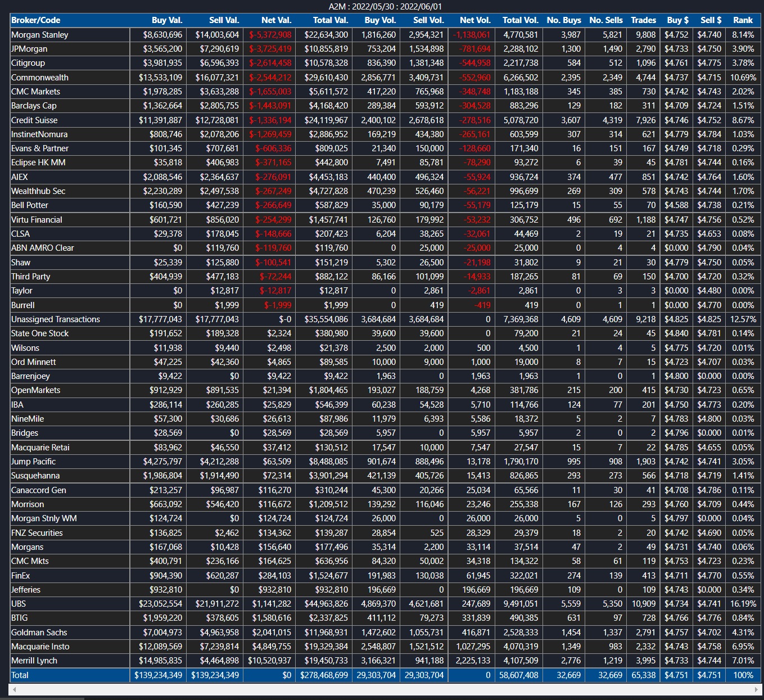Select the Morgans broker name

[x=28, y=547]
